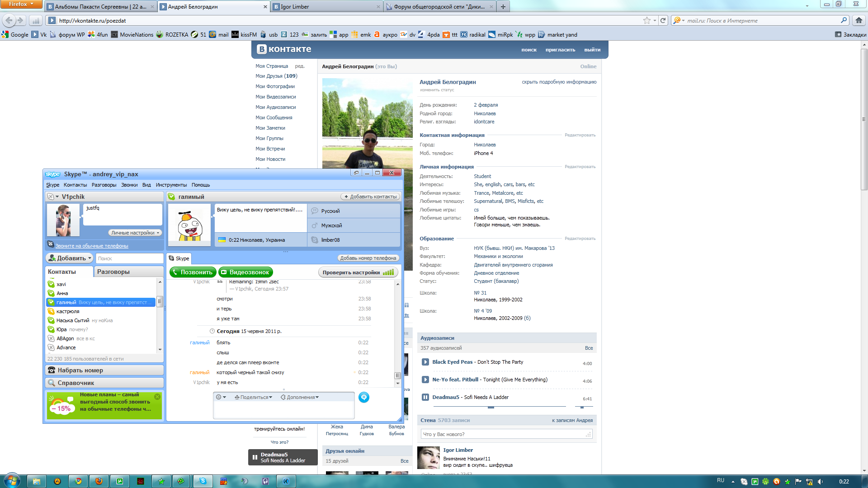
Task: Select contact xavi in Skype list
Action: tap(101, 284)
